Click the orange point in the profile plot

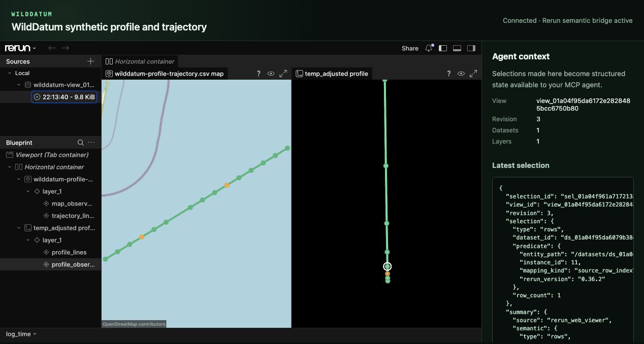point(388,273)
